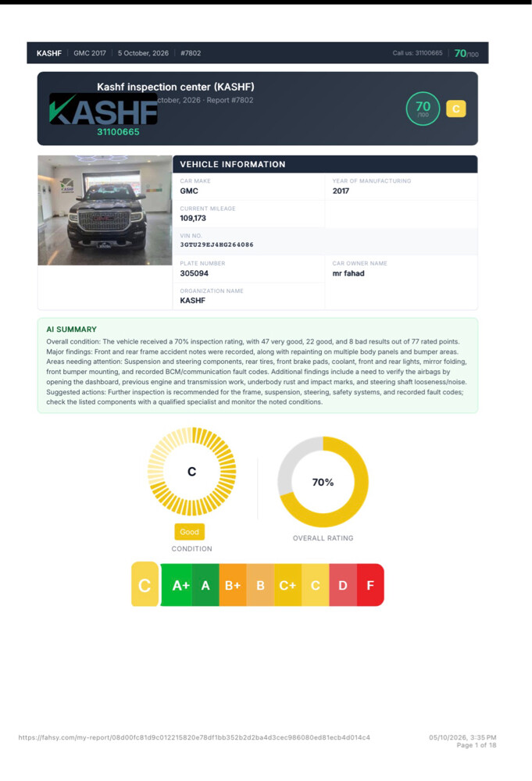
Task: Click the year value 2017
Action: [x=341, y=191]
